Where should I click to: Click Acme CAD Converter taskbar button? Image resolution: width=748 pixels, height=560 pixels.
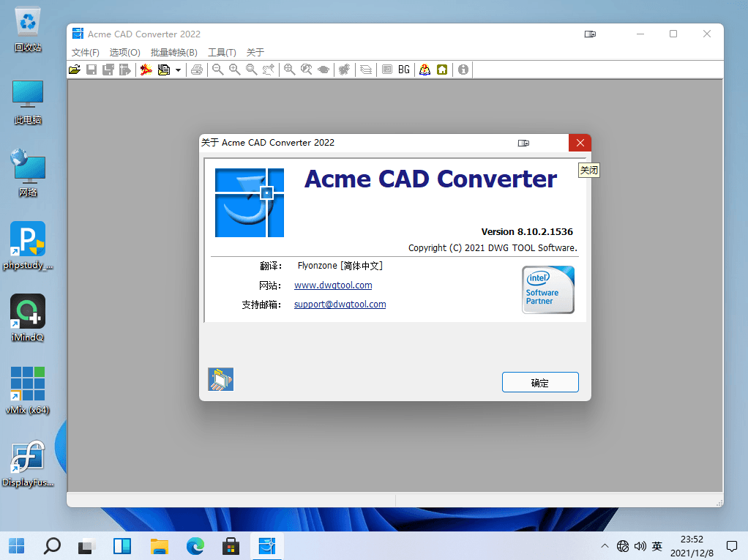[x=266, y=545]
